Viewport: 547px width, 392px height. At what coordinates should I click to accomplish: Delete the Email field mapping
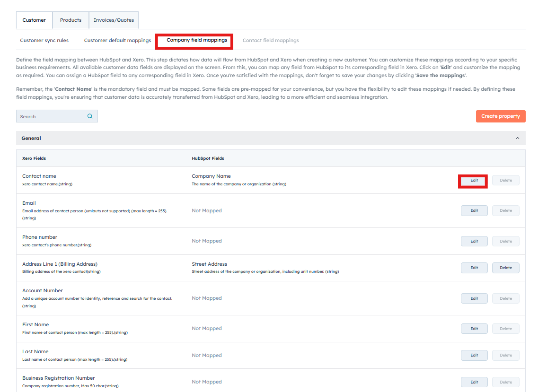[506, 210]
